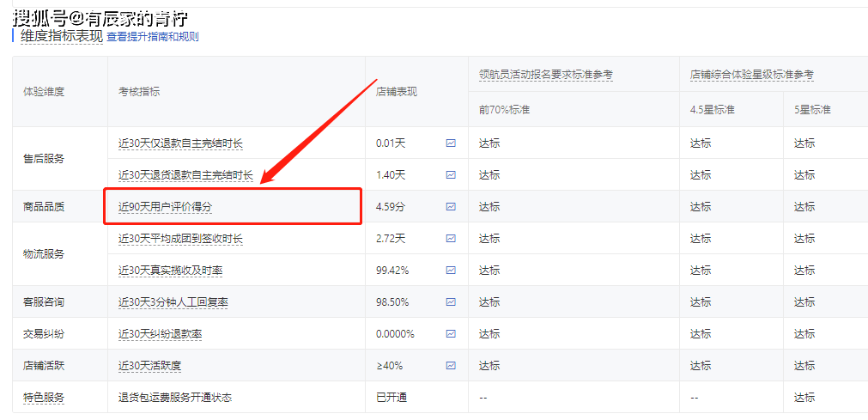The width and height of the screenshot is (868, 420).
Task: Click 1.40天 value
Action: coord(391,175)
